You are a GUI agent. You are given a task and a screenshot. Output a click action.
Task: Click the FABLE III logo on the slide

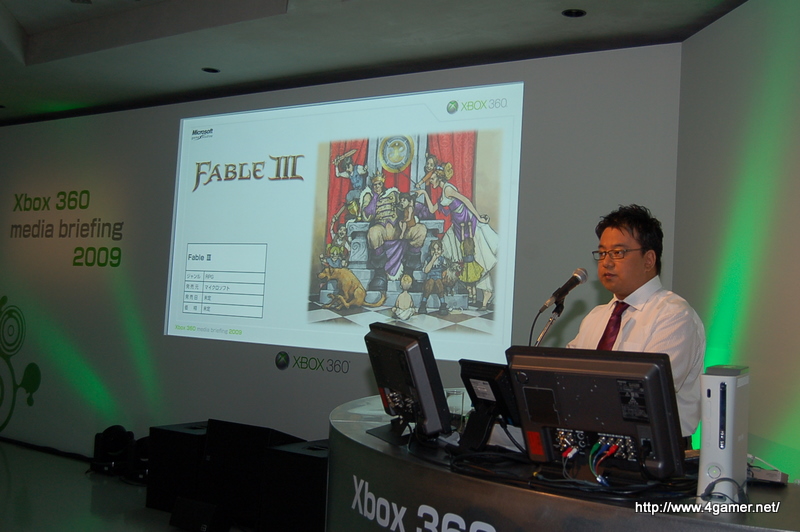(x=247, y=171)
